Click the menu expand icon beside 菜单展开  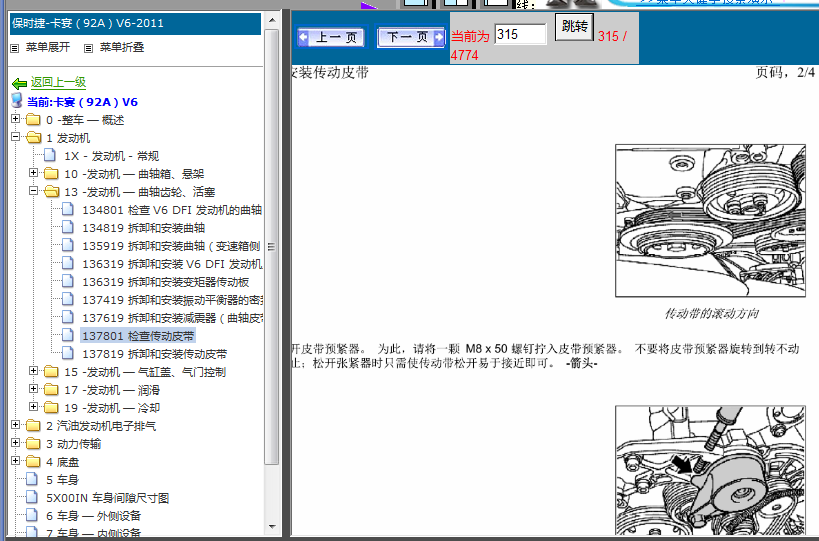point(15,48)
